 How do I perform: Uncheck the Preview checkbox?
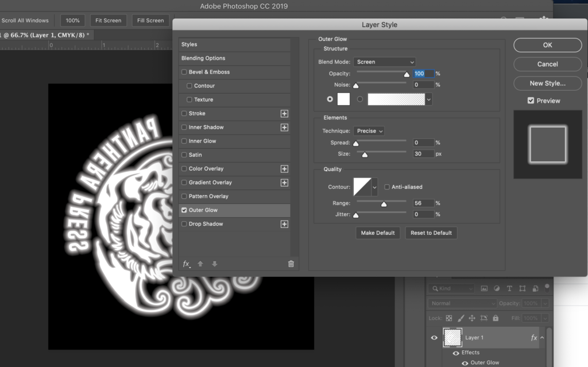tap(531, 101)
